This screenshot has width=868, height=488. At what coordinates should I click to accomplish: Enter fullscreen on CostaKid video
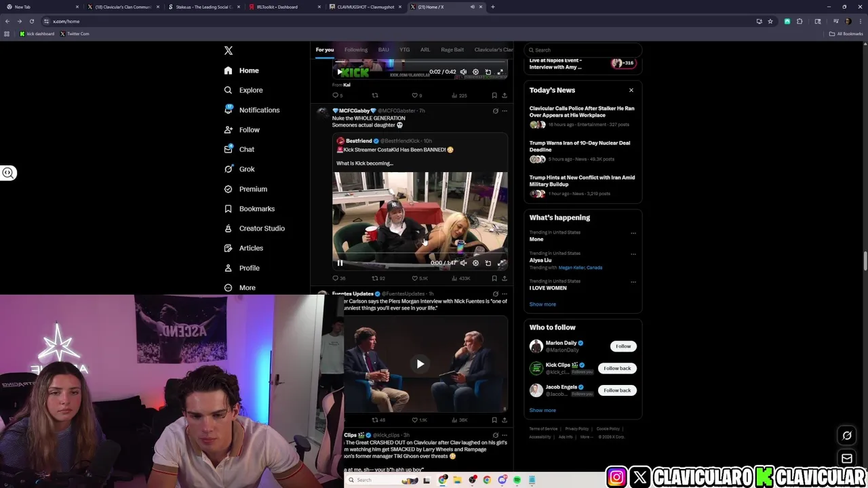pyautogui.click(x=500, y=263)
